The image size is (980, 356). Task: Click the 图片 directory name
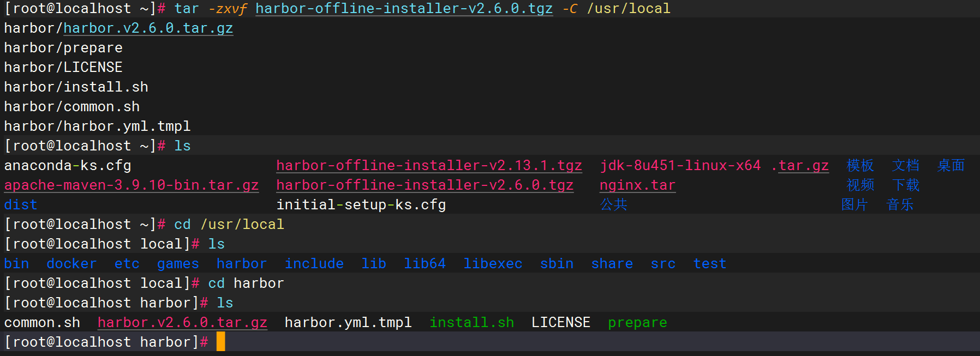point(854,204)
